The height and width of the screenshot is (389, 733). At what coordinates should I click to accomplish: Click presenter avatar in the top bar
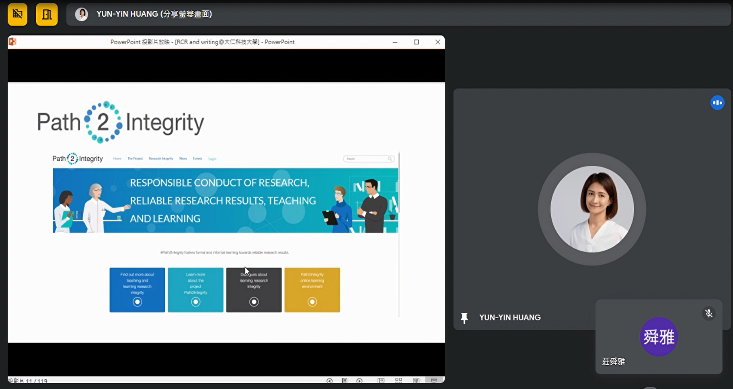click(x=82, y=14)
